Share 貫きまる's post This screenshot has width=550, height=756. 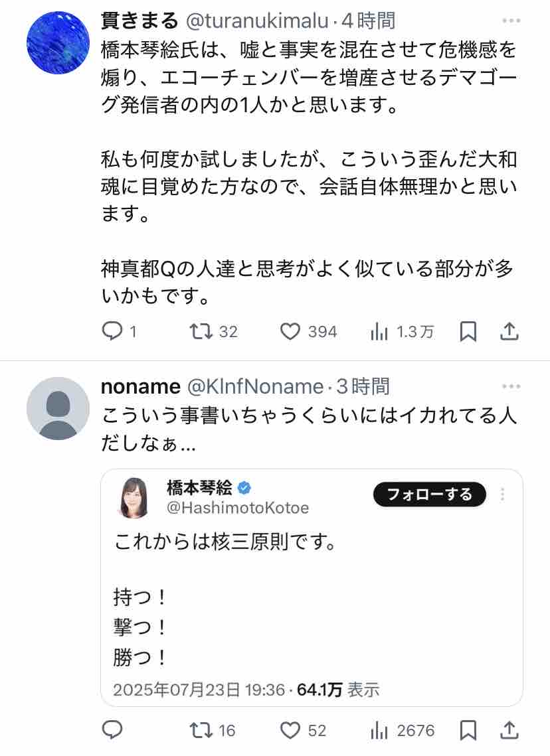pos(508,331)
